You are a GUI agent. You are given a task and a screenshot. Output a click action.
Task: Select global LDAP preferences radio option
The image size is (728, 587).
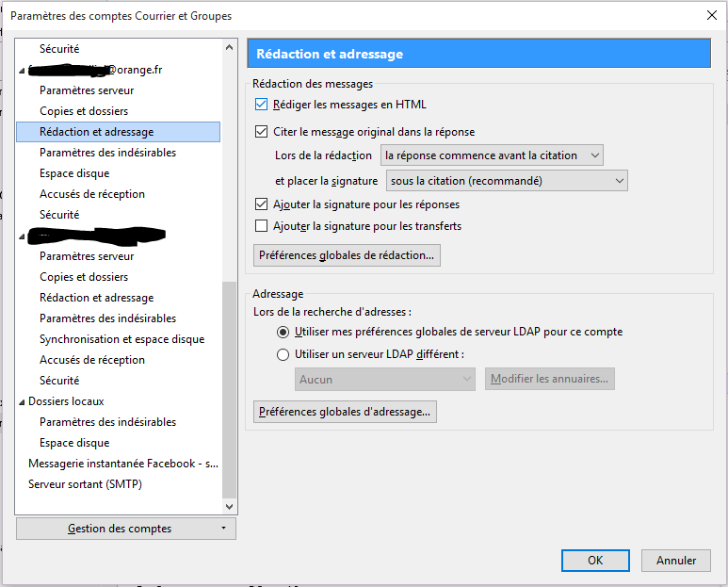tap(283, 332)
